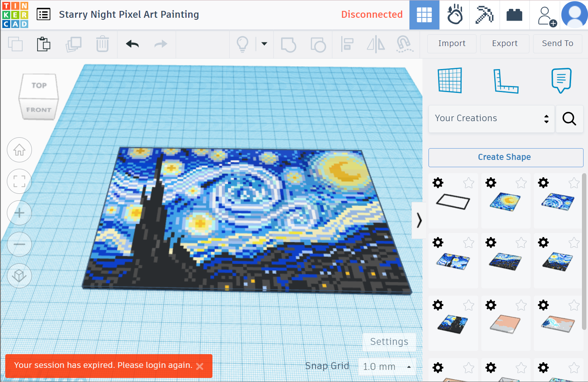This screenshot has width=588, height=382.
Task: Favorite the second-row middle shape star
Action: coord(521,243)
